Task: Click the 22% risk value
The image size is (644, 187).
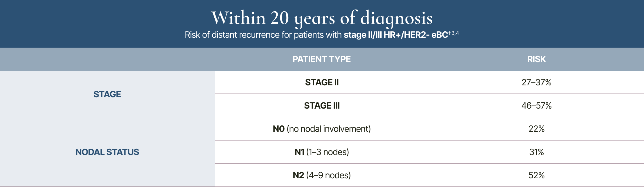Action: (x=536, y=129)
